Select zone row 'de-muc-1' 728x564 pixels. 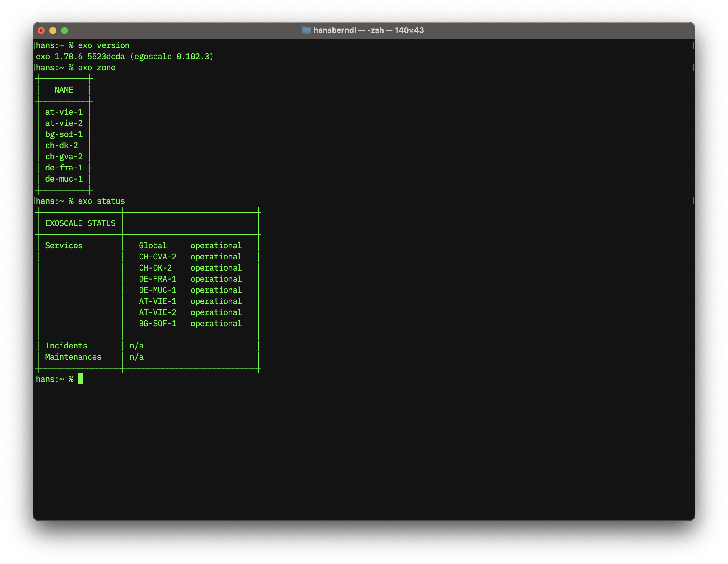[64, 179]
